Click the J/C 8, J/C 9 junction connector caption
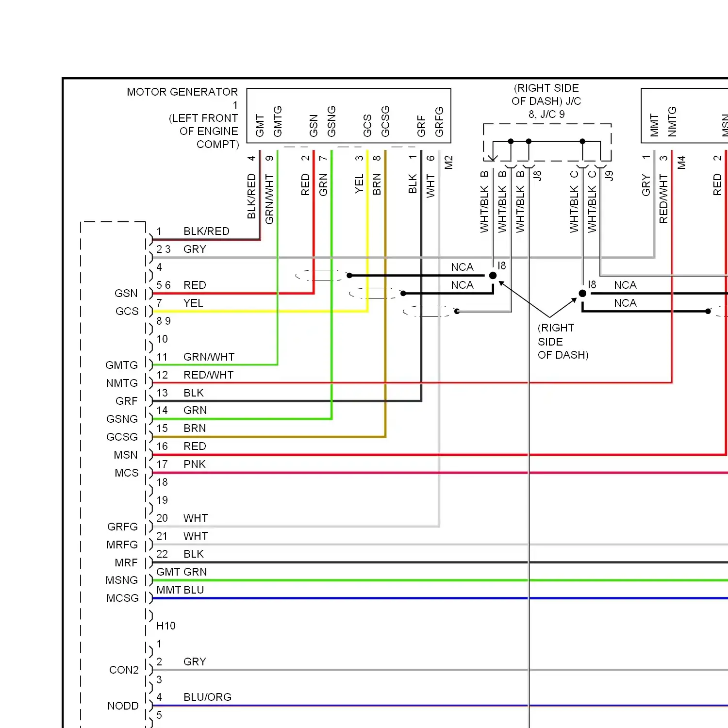The height and width of the screenshot is (728, 728). [546, 101]
